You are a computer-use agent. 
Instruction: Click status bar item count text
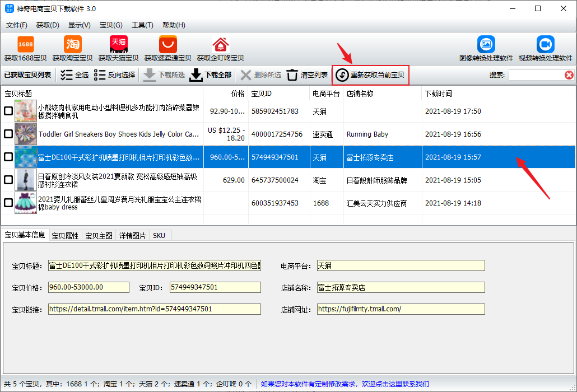128,384
